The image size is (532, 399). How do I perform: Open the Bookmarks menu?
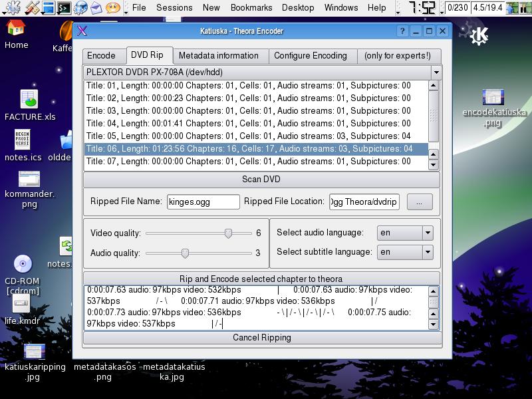(251, 7)
